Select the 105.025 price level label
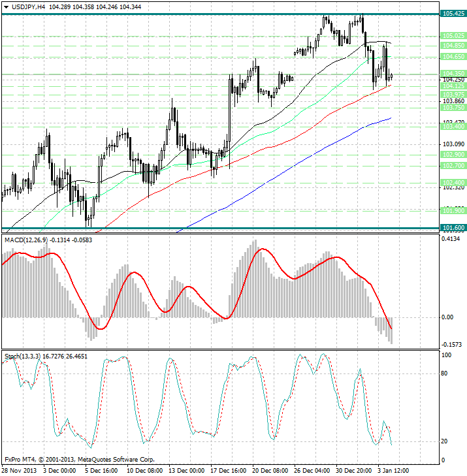 [x=453, y=36]
